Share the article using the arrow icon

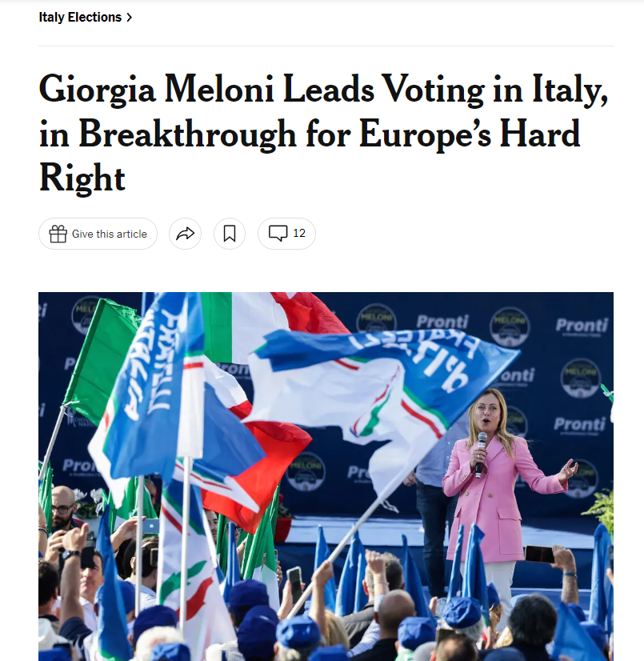[x=185, y=234]
